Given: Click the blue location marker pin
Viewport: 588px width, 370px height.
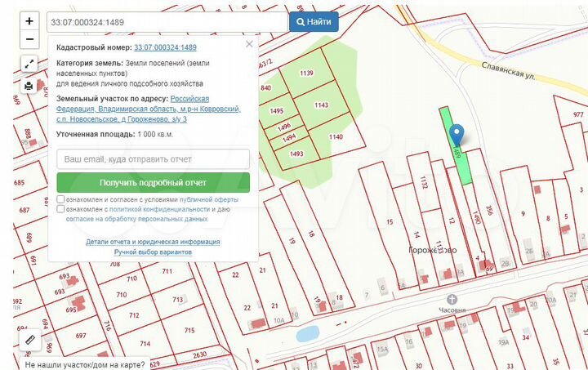Looking at the screenshot, I should pos(457,134).
